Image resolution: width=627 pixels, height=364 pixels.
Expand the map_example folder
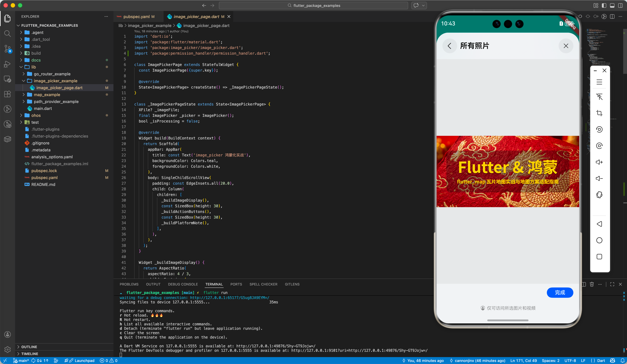47,95
